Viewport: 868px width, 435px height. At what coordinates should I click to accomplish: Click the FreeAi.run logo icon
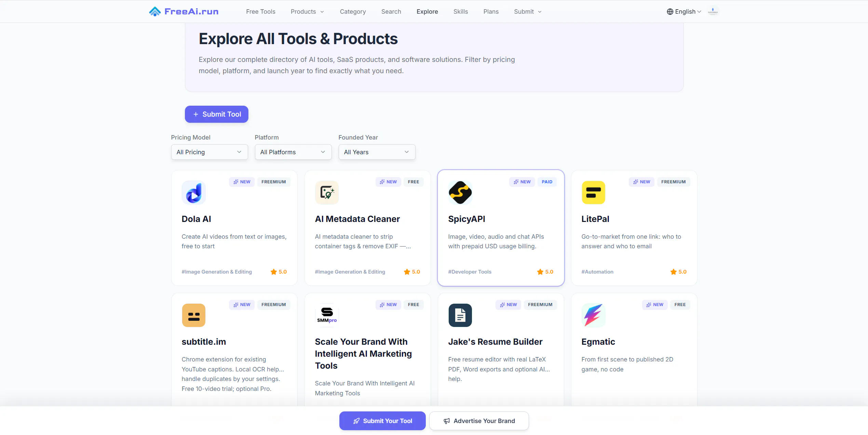155,12
